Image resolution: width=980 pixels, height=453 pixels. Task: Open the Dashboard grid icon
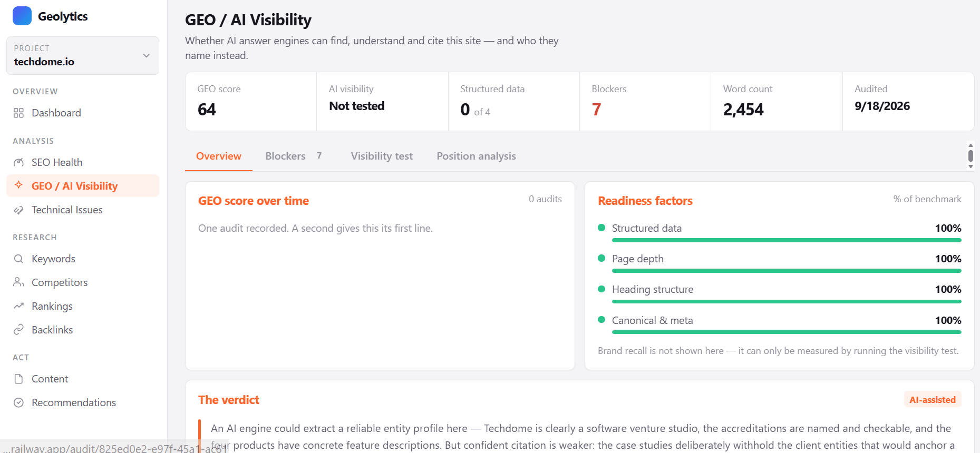[18, 113]
